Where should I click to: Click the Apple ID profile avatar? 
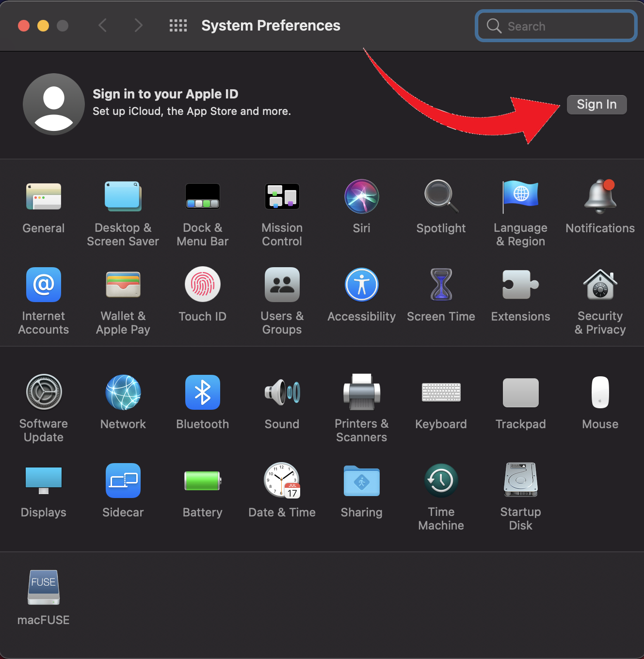(x=54, y=104)
